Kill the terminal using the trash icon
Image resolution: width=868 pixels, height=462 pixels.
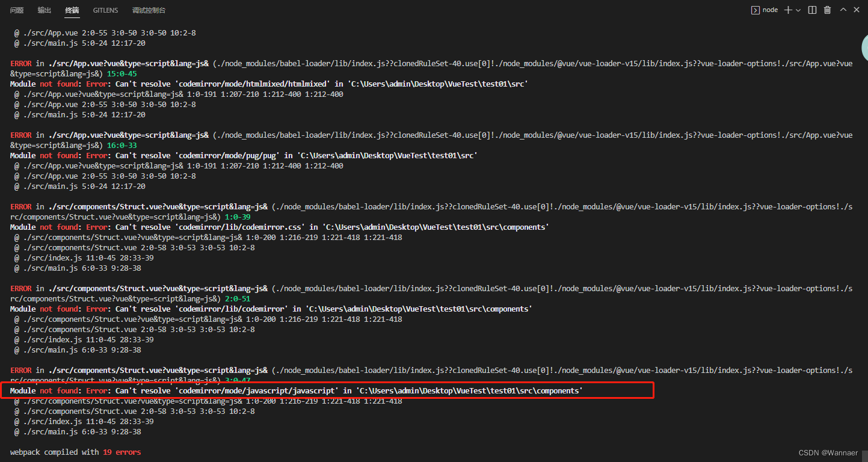[x=827, y=10]
